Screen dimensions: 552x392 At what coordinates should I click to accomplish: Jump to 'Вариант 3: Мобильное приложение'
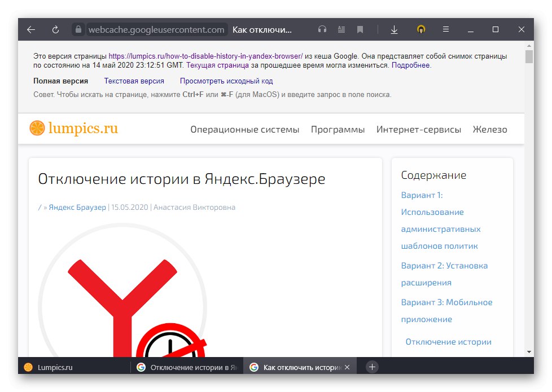click(x=447, y=311)
